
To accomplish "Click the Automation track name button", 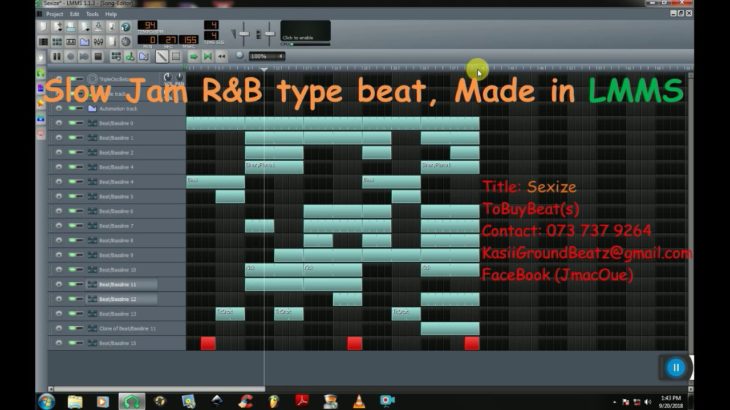I will pos(122,108).
